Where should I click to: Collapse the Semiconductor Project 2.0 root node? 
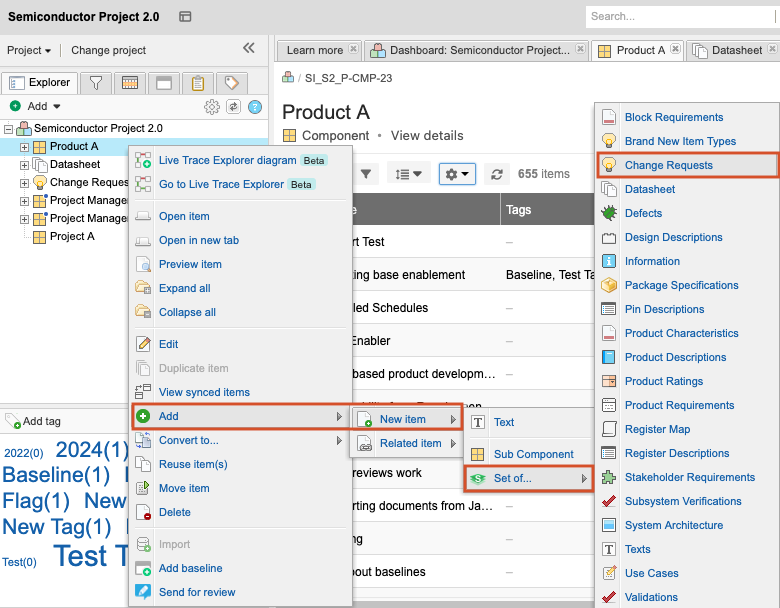pos(9,129)
